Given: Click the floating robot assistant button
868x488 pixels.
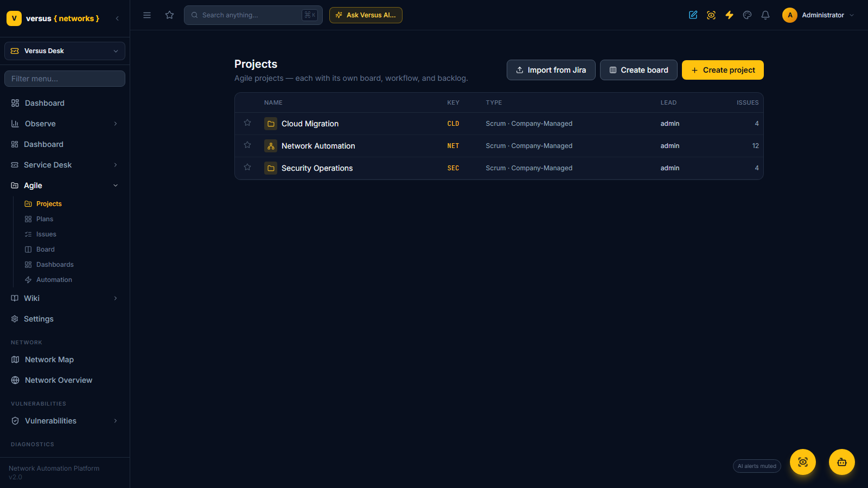Looking at the screenshot, I should point(842,462).
